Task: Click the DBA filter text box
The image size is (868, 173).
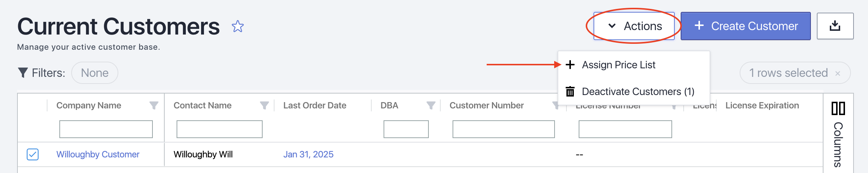Action: 406,129
